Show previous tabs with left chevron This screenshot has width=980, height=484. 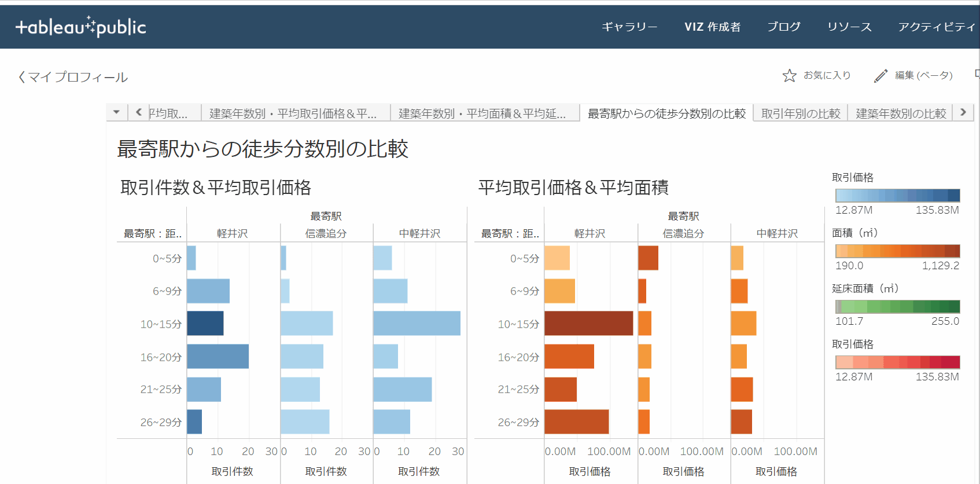point(138,112)
